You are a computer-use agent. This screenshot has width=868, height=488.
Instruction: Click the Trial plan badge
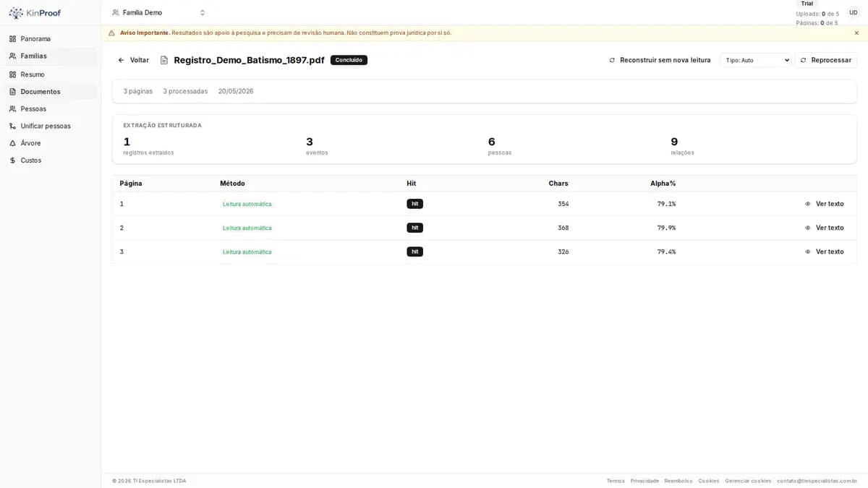pos(807,4)
